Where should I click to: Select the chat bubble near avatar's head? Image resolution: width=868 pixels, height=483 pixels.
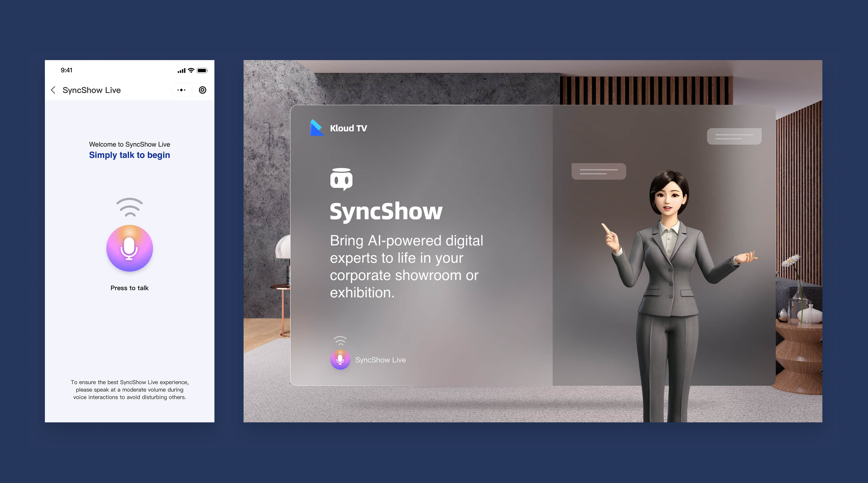click(598, 171)
